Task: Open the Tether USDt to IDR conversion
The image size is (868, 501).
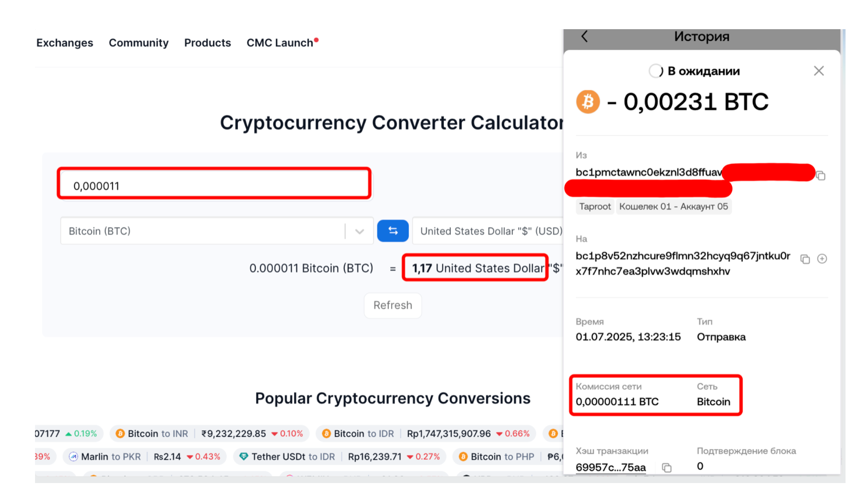Action: tap(293, 457)
